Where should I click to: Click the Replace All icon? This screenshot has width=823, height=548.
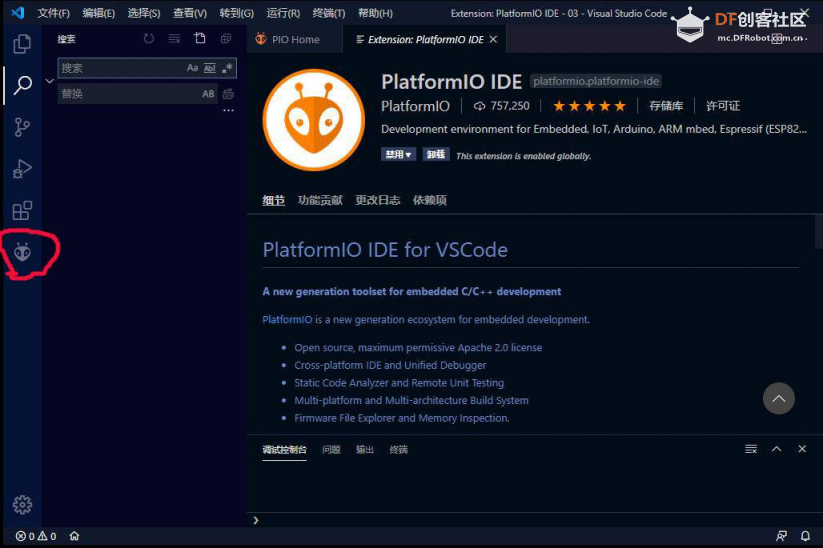pos(228,94)
